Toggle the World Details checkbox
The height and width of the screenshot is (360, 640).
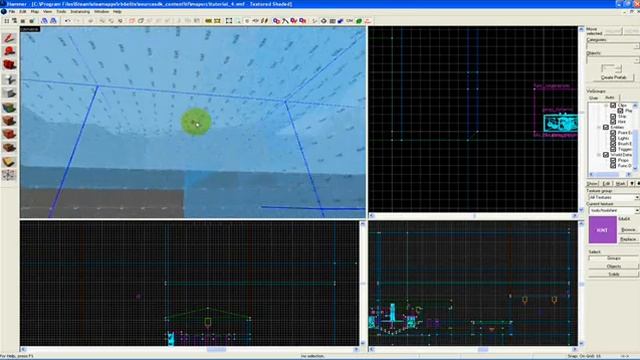pyautogui.click(x=606, y=155)
